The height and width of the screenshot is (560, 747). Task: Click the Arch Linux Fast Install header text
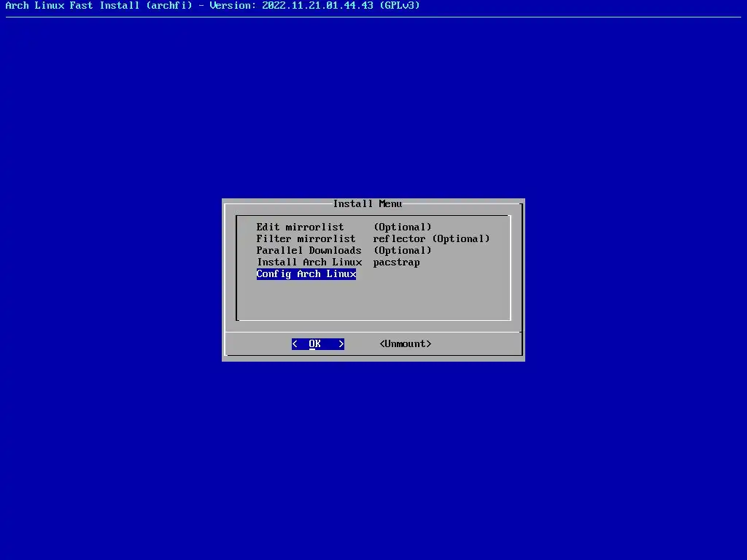coord(212,6)
